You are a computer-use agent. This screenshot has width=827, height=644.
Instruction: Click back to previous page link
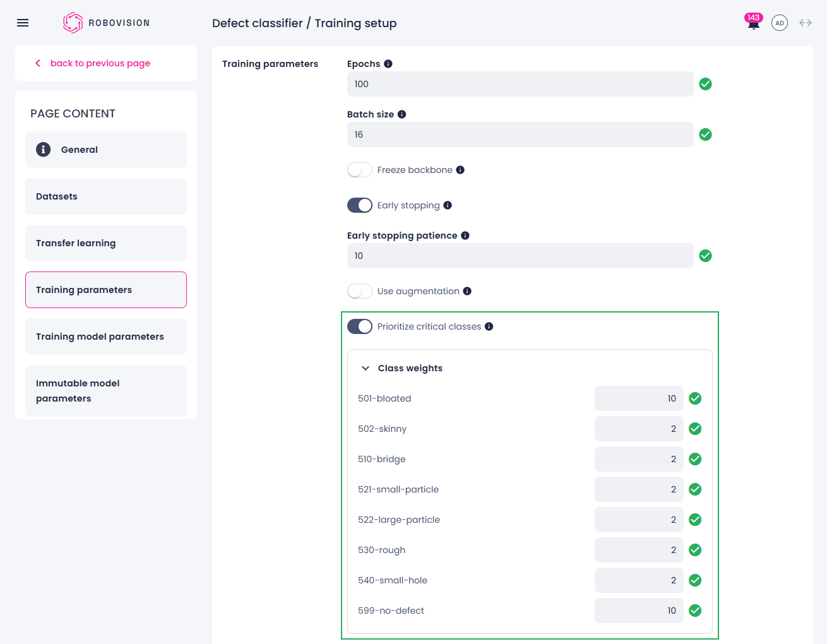[x=100, y=63]
